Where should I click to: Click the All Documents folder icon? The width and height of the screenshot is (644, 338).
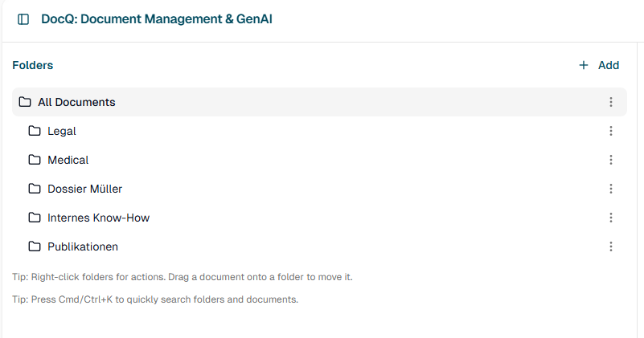(25, 102)
